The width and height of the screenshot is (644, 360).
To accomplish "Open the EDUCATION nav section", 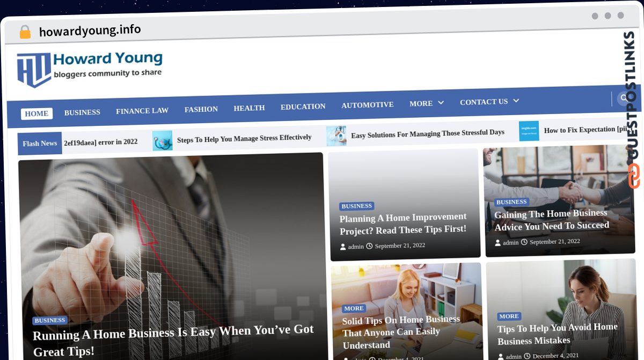I will [303, 106].
